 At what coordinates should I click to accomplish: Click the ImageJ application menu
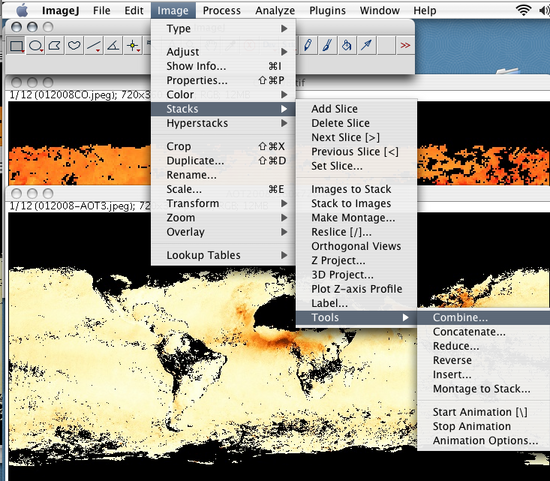[60, 11]
